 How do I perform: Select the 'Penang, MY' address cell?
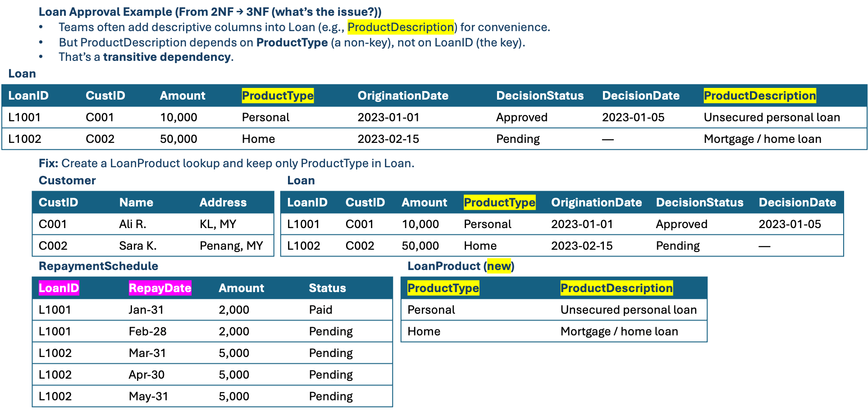[x=231, y=246]
